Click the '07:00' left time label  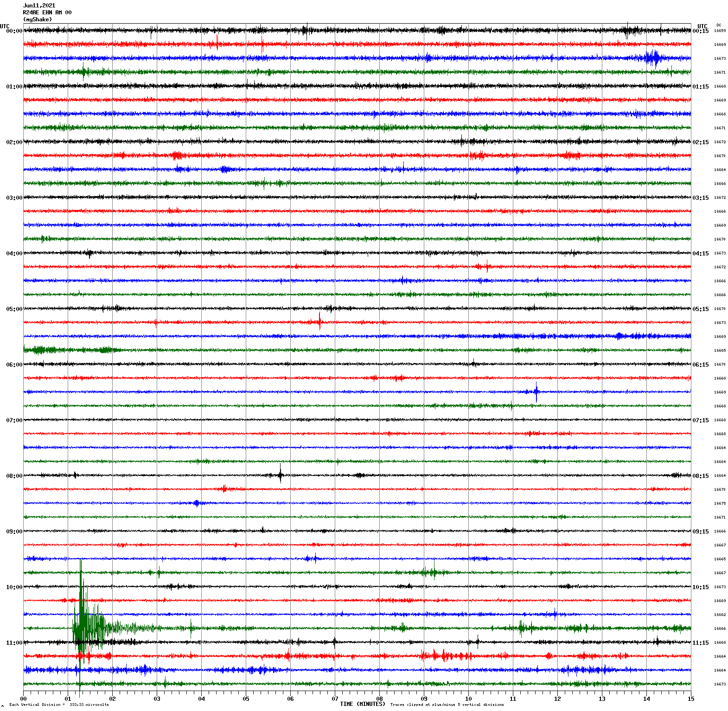tap(14, 420)
